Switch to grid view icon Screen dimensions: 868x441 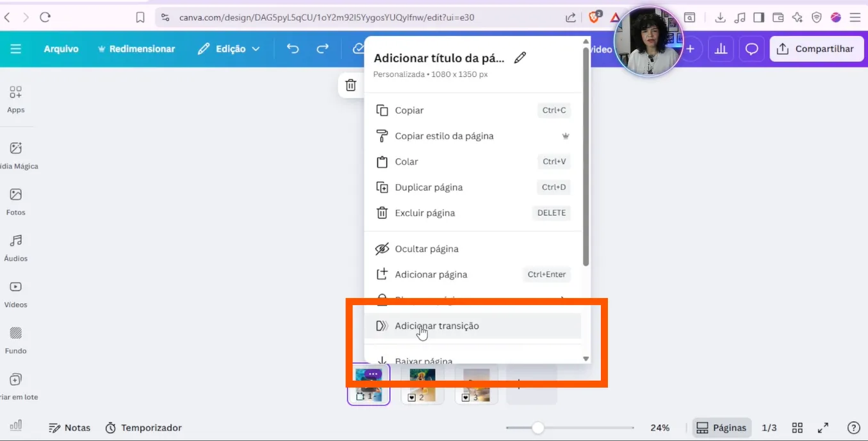(x=798, y=428)
